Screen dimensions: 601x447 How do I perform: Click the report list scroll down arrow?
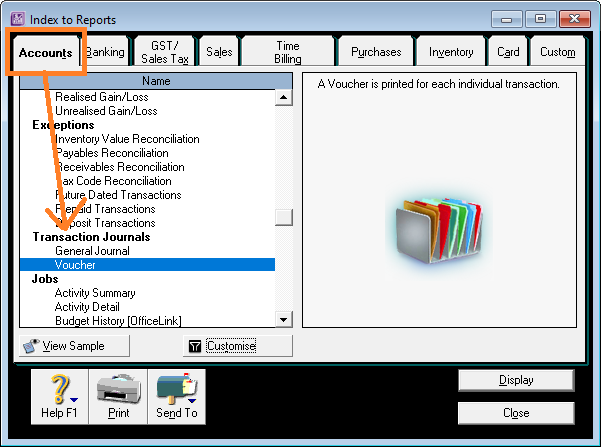tap(284, 319)
